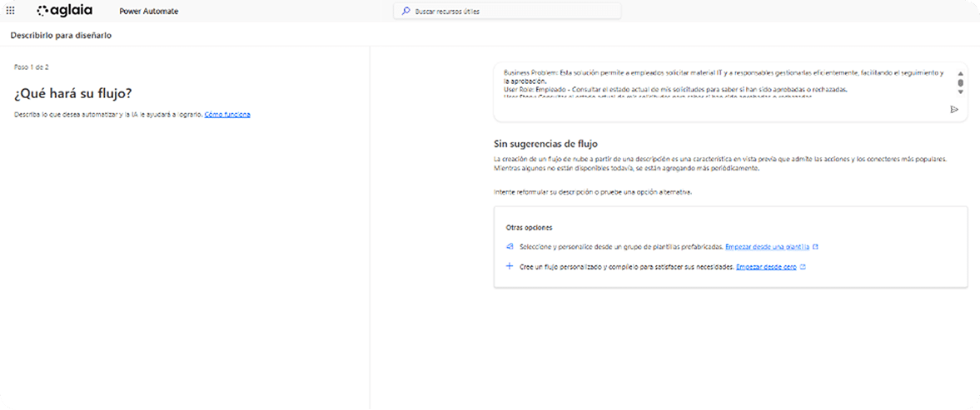The width and height of the screenshot is (980, 410).
Task: Click the 'Describirlo para diseñarlo' page header
Action: point(61,36)
